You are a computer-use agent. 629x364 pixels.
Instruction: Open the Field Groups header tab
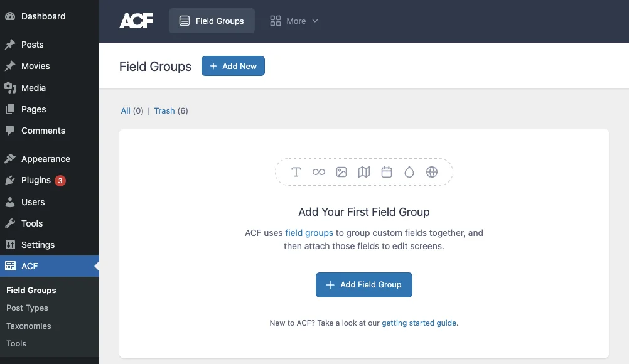(212, 21)
